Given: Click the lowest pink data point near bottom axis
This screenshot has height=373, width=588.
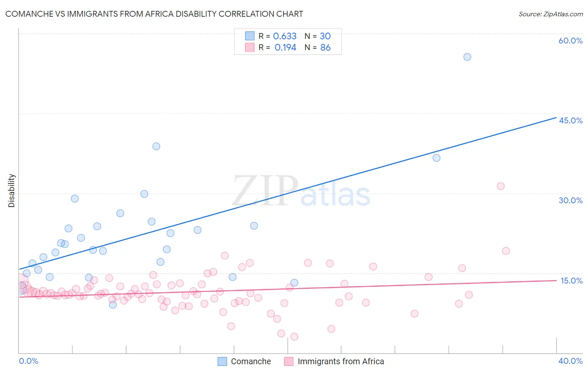Looking at the screenshot, I should [294, 337].
